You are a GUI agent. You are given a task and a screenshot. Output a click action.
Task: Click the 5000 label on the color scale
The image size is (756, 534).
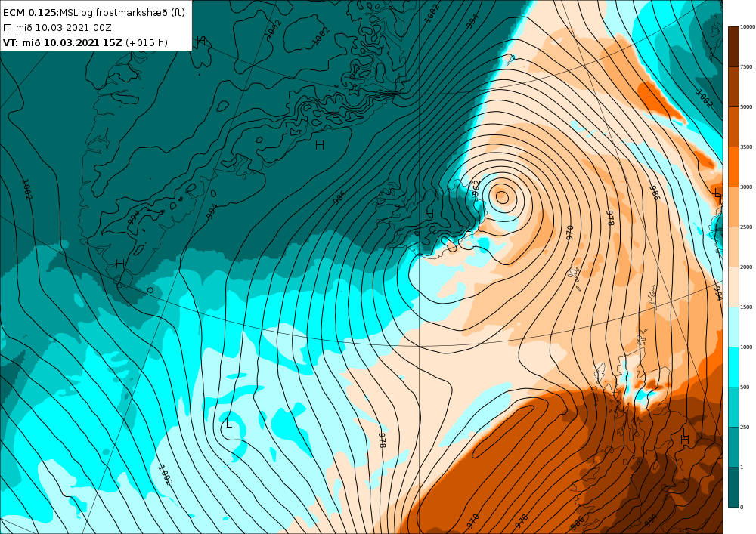(746, 107)
